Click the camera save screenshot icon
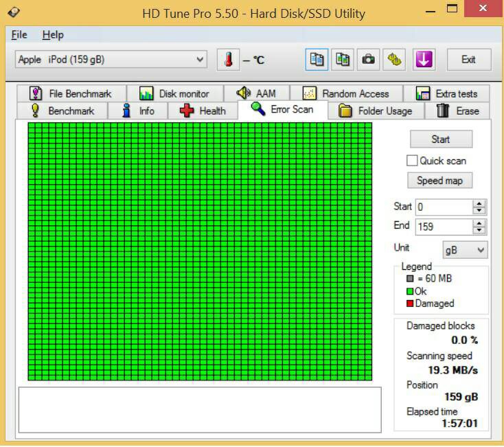 [x=369, y=60]
